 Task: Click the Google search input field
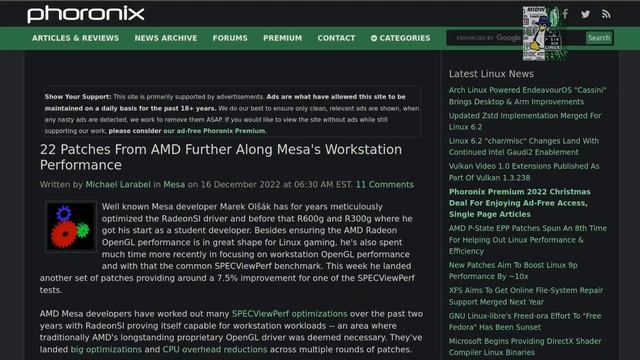(x=516, y=38)
